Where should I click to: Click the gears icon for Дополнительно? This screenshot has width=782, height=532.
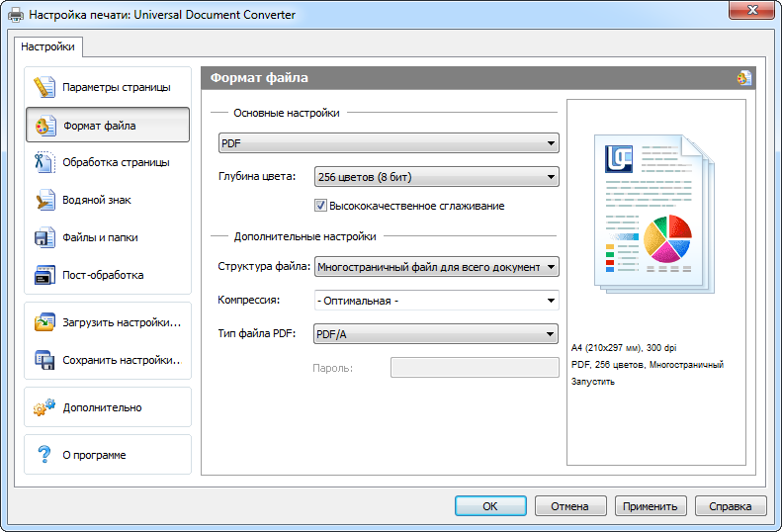[43, 407]
